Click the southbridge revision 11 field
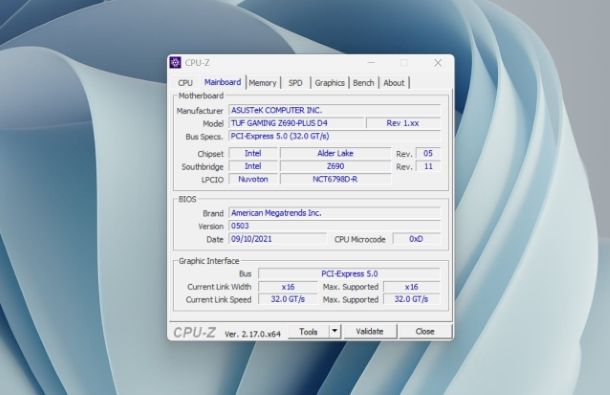The height and width of the screenshot is (395, 610). click(x=428, y=167)
